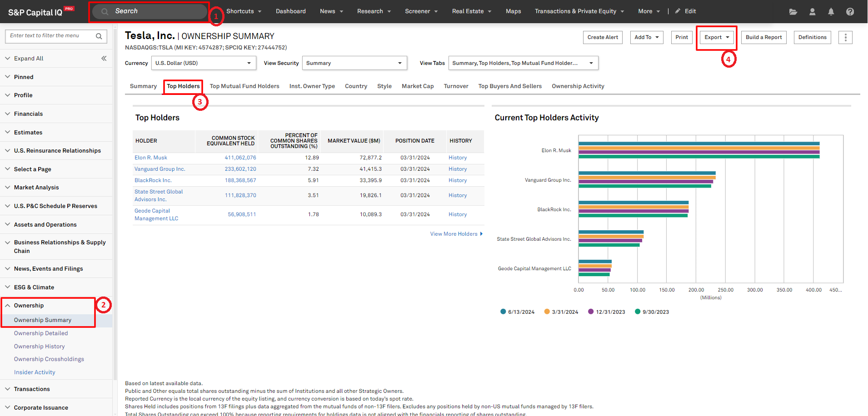Sort by the POSITION DATE column header
868x416 pixels.
coord(415,141)
